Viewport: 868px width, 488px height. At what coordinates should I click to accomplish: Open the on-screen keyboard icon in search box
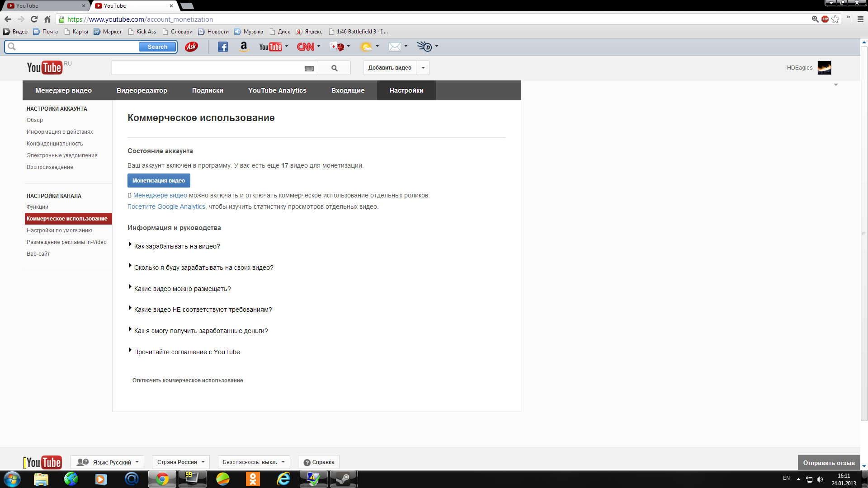(309, 69)
